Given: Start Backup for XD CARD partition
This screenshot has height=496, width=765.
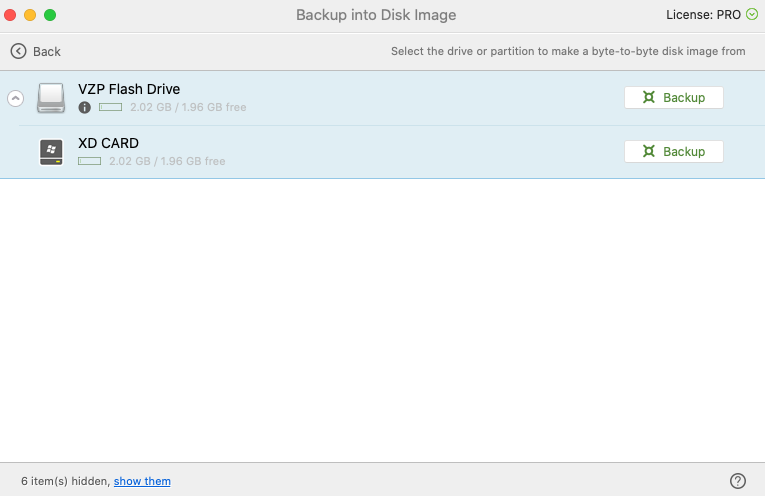Looking at the screenshot, I should [x=673, y=152].
